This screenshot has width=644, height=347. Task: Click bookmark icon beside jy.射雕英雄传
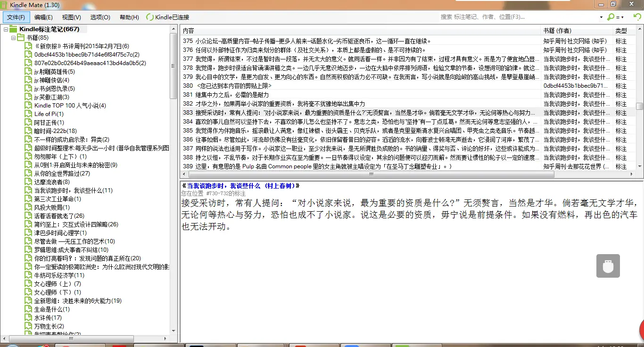[29, 72]
